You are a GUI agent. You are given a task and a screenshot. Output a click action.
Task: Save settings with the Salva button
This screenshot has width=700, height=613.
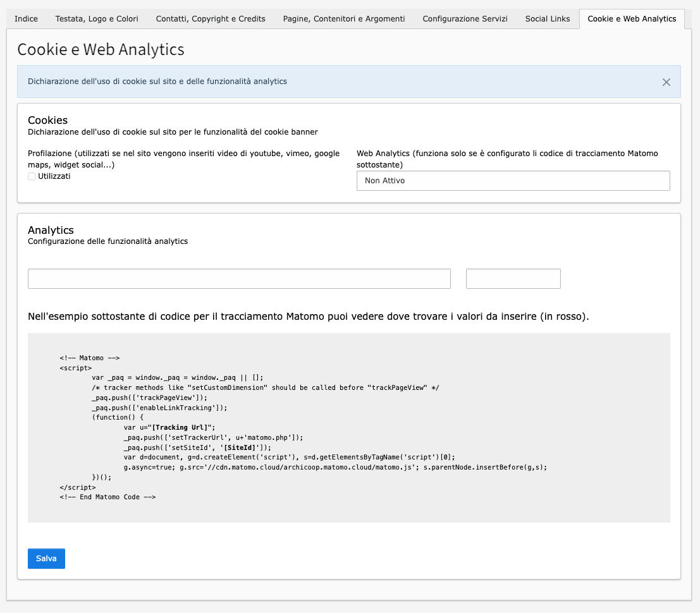click(46, 559)
